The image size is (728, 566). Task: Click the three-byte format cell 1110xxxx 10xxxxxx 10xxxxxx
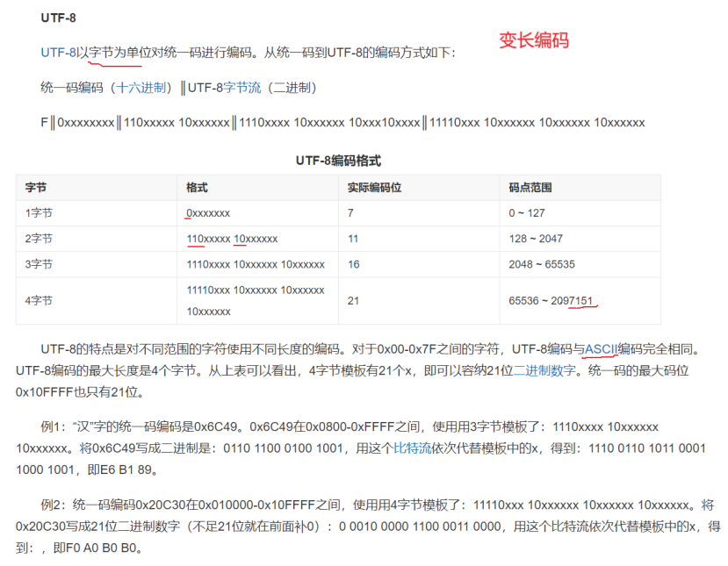click(256, 264)
